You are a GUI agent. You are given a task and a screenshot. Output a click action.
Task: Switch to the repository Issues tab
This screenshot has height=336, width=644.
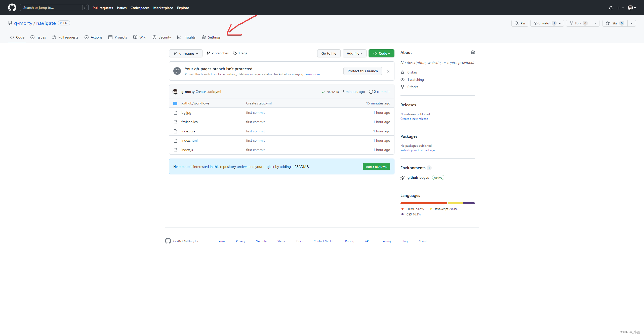click(38, 37)
